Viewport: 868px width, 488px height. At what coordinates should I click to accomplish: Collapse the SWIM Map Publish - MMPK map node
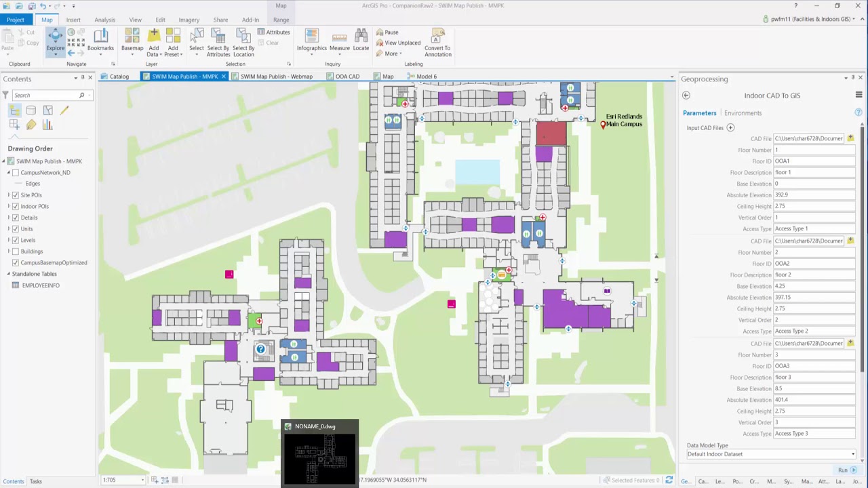[x=3, y=161]
